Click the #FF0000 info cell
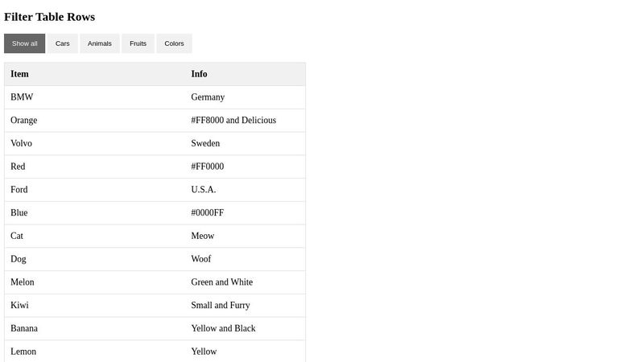 click(x=208, y=167)
